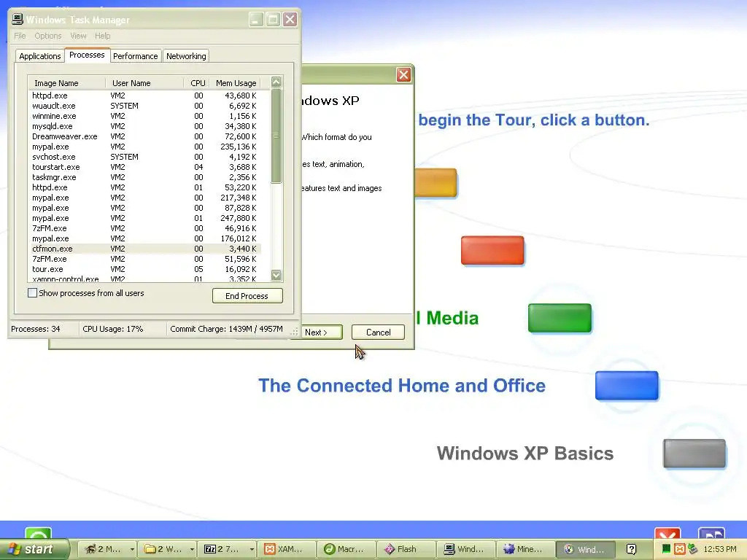
Task: Activate Windows Task Manager taskbar button
Action: pos(465,549)
